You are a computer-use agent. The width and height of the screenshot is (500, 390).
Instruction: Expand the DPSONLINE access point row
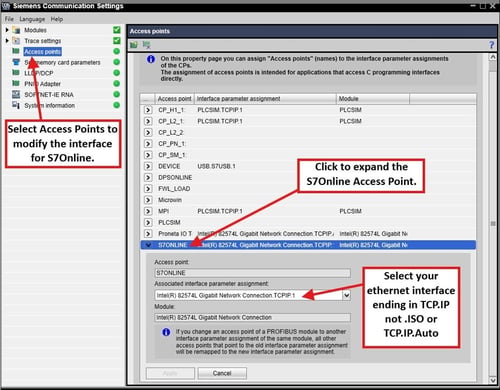(148, 178)
